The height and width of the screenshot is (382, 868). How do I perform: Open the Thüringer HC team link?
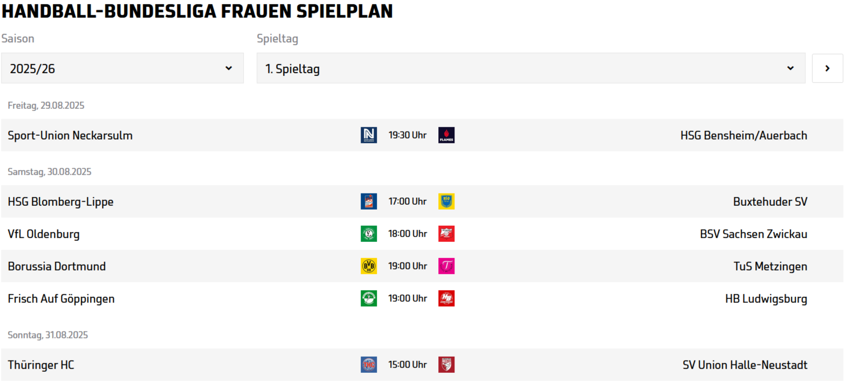[x=41, y=365]
